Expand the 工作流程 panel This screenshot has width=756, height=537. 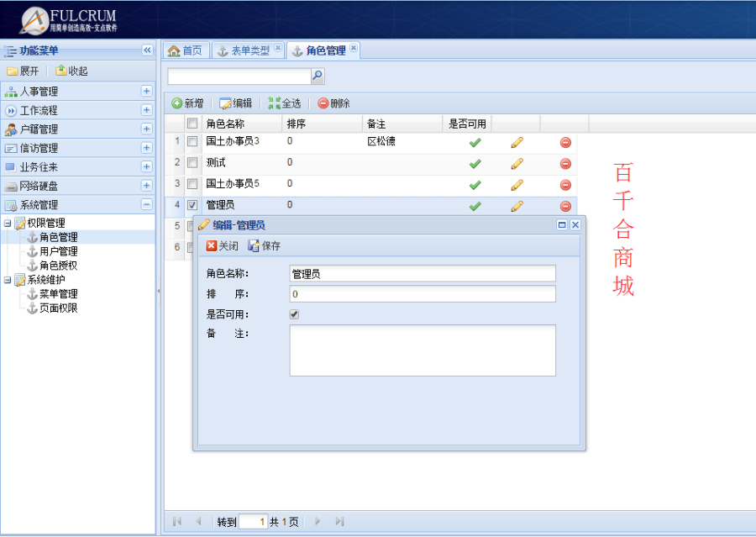click(x=146, y=110)
